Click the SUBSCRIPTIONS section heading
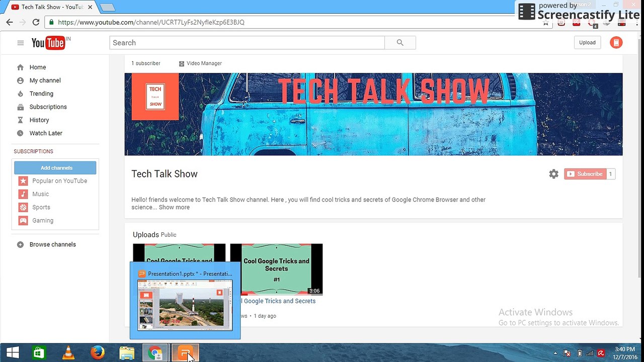 (33, 151)
